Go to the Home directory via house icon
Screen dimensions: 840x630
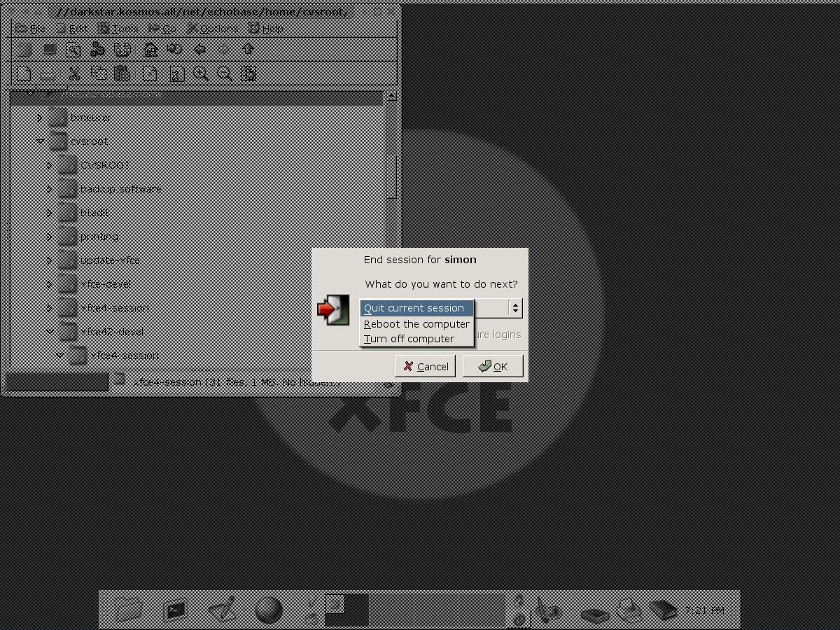coord(150,49)
